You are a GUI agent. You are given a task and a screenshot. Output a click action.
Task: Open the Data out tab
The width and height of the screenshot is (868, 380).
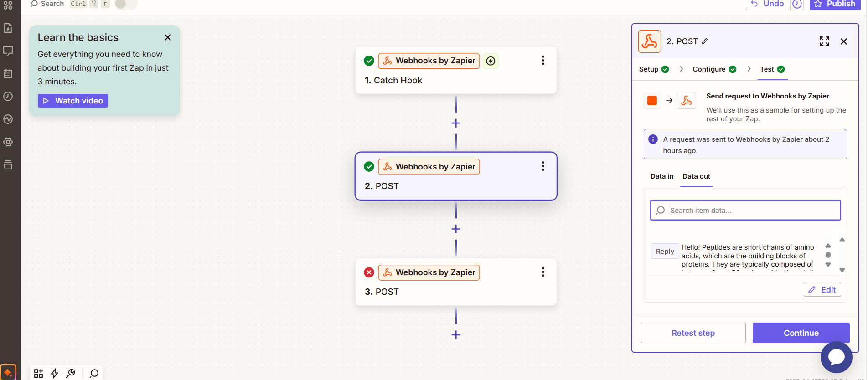tap(696, 176)
